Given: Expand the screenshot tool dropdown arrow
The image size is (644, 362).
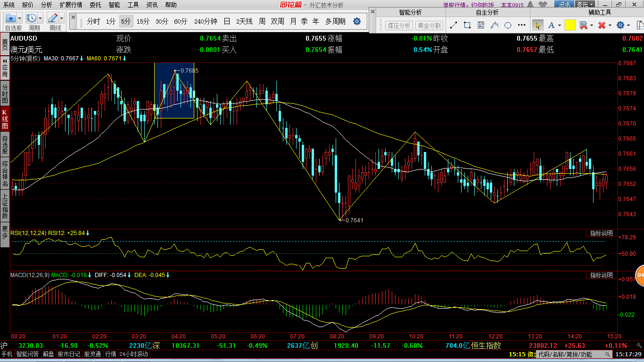Looking at the screenshot, I should [591, 25].
